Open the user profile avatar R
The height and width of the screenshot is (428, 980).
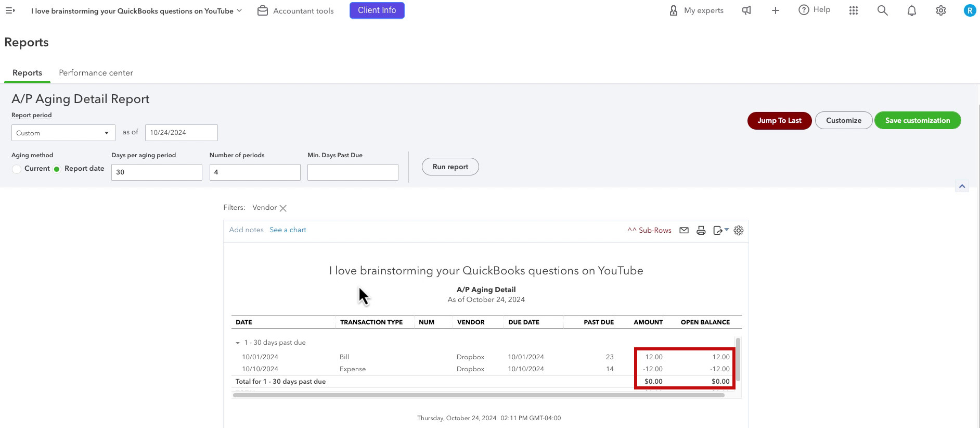970,10
